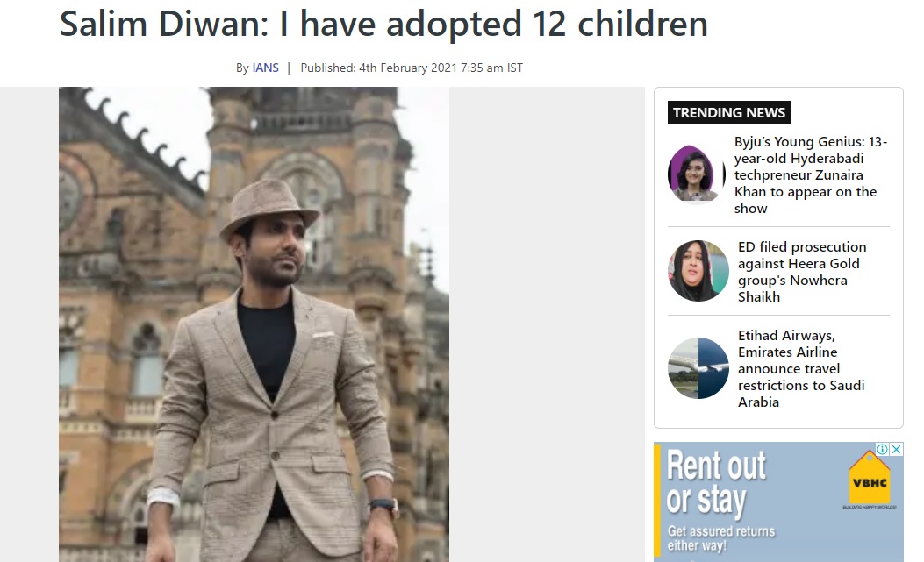924x562 pixels.
Task: Click the Salim Diwan article photo
Action: click(254, 324)
